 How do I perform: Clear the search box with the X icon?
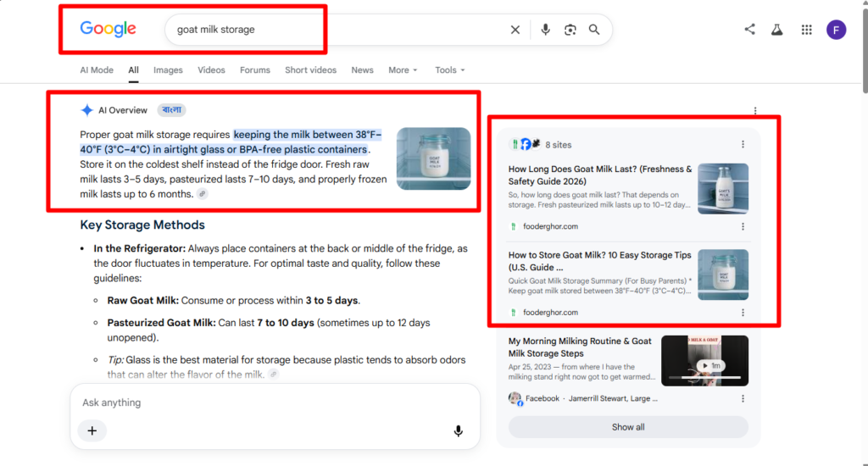515,30
